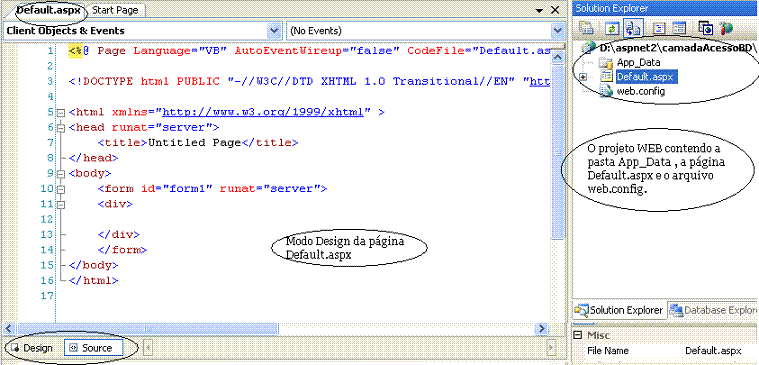Click the website root globe icon
Screen dimensions: 759x365
(588, 48)
